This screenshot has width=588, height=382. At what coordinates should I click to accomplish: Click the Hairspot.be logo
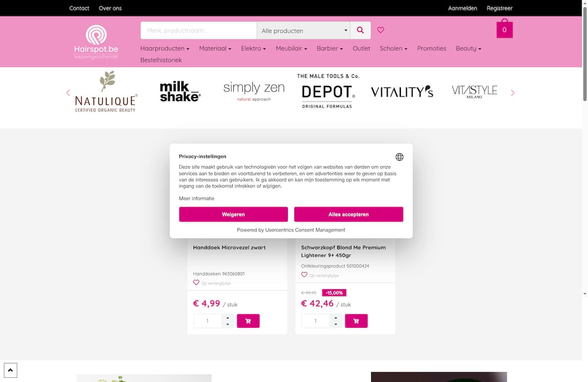click(x=96, y=42)
